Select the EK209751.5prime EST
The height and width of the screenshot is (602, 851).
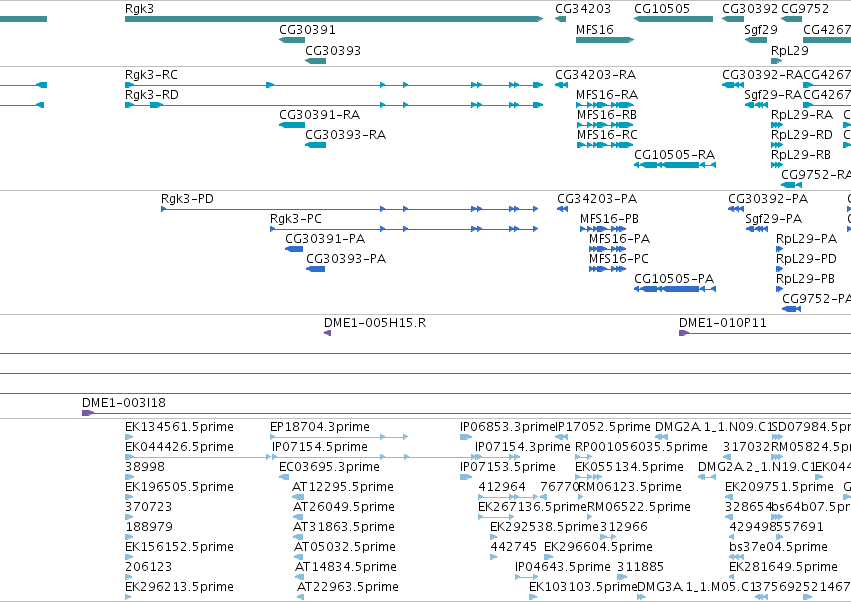tap(729, 497)
